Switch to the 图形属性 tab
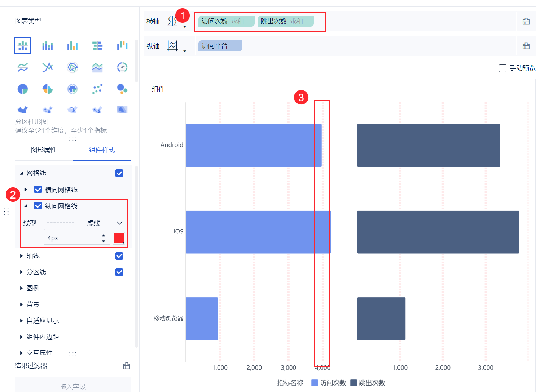 point(44,150)
